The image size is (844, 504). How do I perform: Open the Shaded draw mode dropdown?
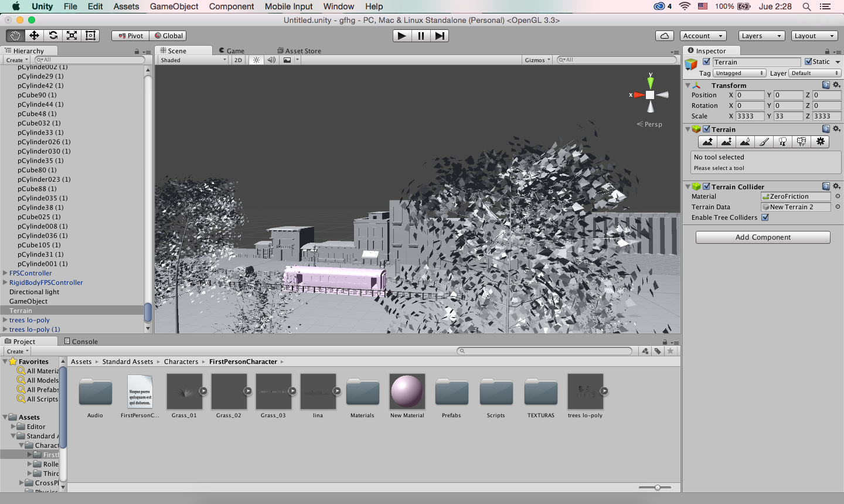(192, 60)
